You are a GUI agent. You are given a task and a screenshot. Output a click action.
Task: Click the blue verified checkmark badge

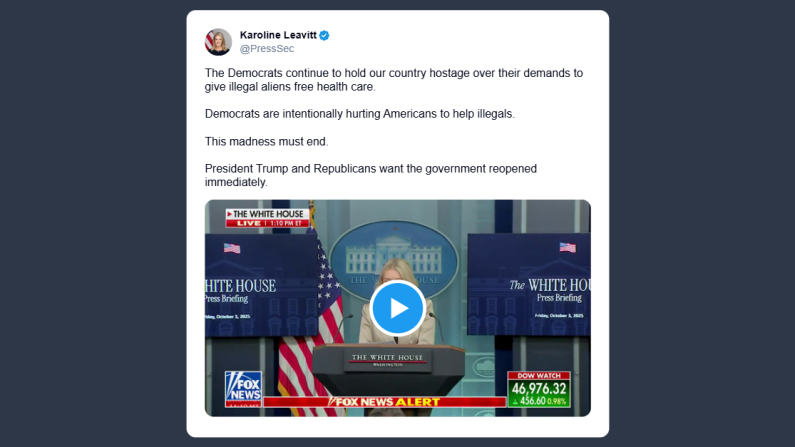[x=324, y=35]
